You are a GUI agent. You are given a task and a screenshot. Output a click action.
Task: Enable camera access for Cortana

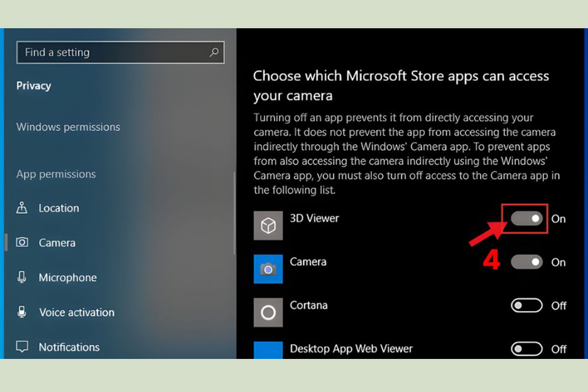526,305
